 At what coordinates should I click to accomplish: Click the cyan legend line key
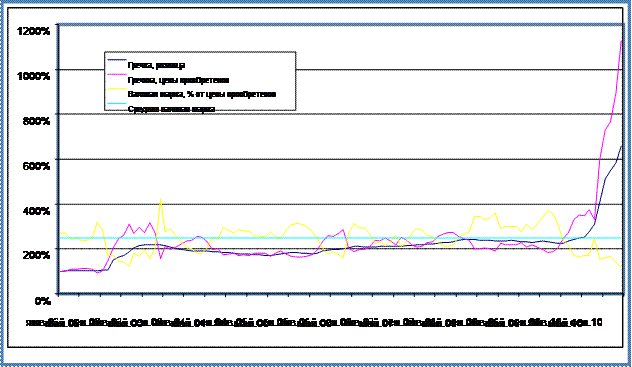tap(117, 104)
